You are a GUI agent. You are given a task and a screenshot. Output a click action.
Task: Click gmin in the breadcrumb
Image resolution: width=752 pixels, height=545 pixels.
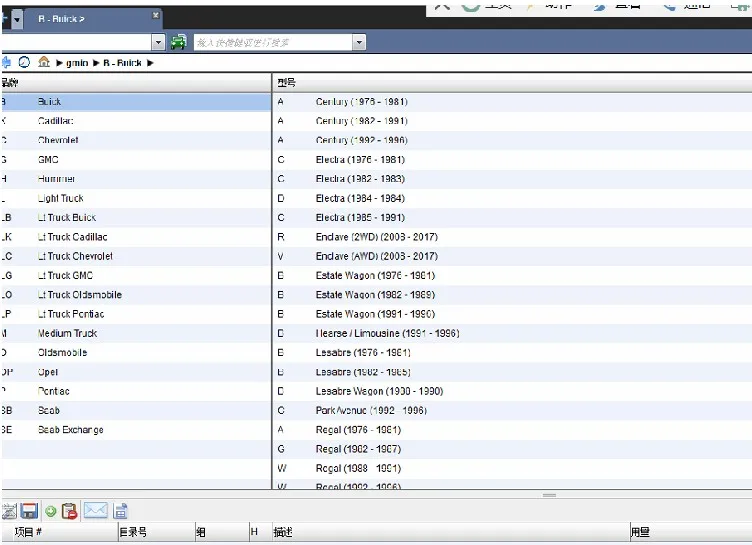[77, 63]
